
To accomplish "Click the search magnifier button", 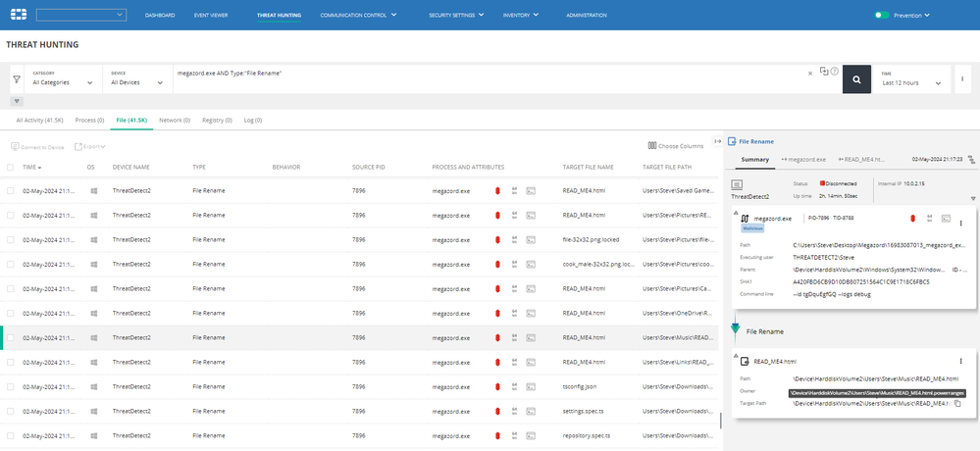I will coord(856,81).
